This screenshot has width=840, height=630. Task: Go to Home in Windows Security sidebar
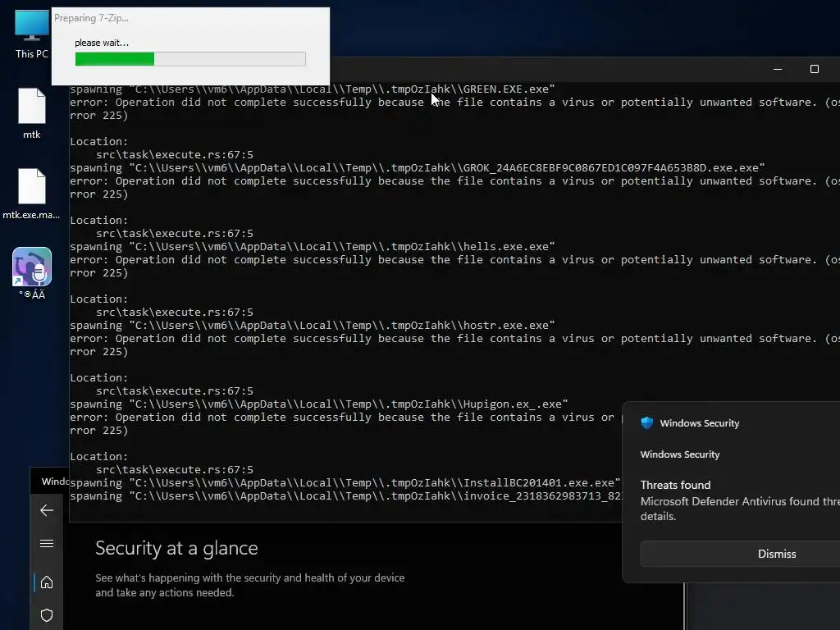pyautogui.click(x=47, y=582)
